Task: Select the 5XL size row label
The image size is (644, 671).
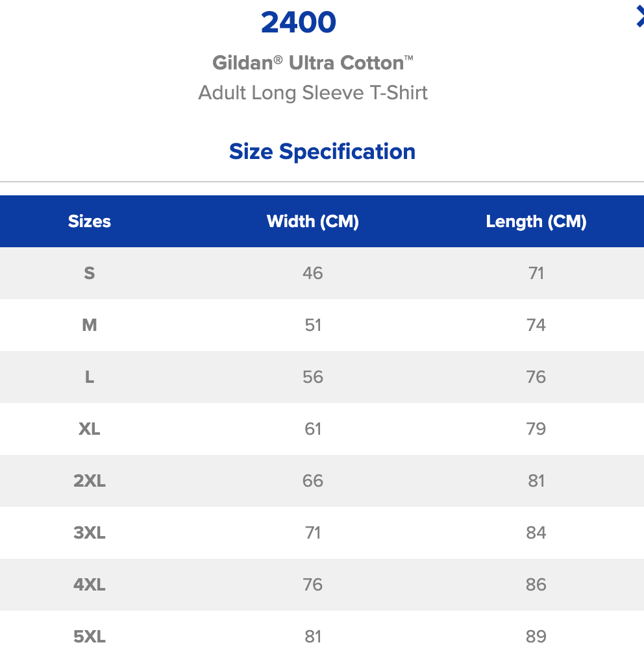Action: pyautogui.click(x=90, y=637)
